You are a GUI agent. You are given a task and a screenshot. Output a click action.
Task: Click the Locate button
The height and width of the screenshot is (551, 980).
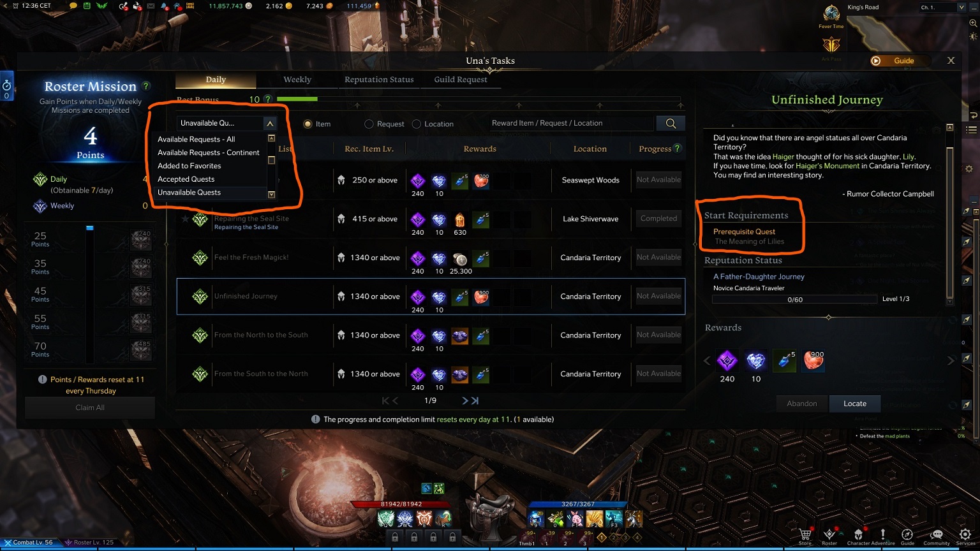point(855,404)
